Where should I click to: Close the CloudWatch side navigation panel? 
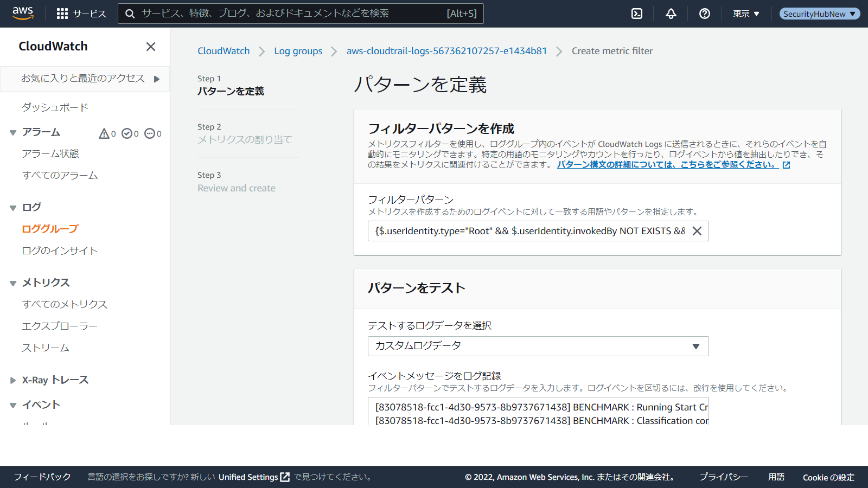(151, 47)
